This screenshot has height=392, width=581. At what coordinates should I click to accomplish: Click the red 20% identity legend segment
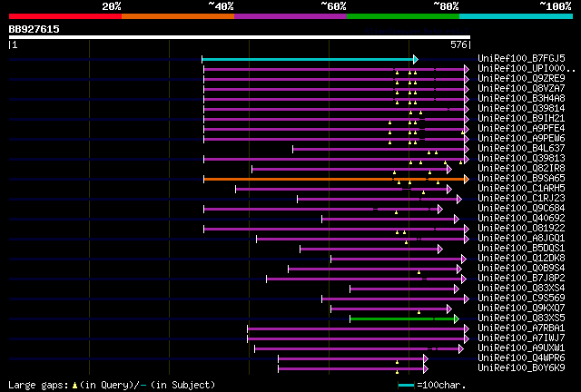[x=65, y=16]
